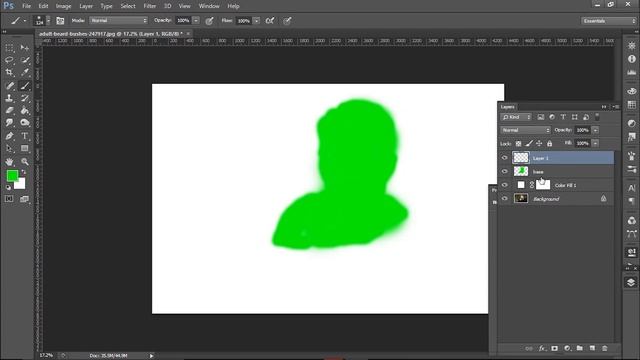
Task: Enable airbrush-style build-up in options bar
Action: pyautogui.click(x=270, y=20)
